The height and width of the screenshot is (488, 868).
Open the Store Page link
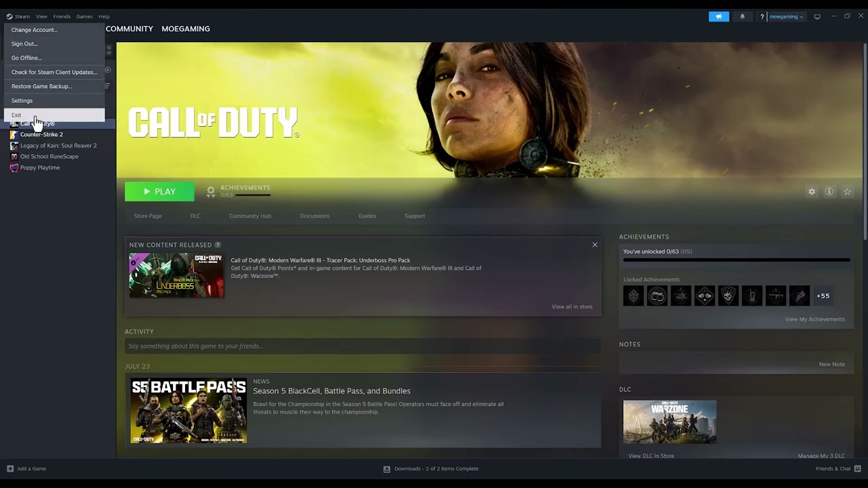coord(148,216)
